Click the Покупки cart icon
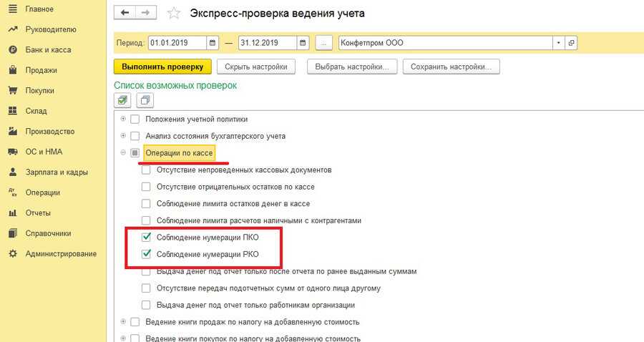 tap(13, 90)
